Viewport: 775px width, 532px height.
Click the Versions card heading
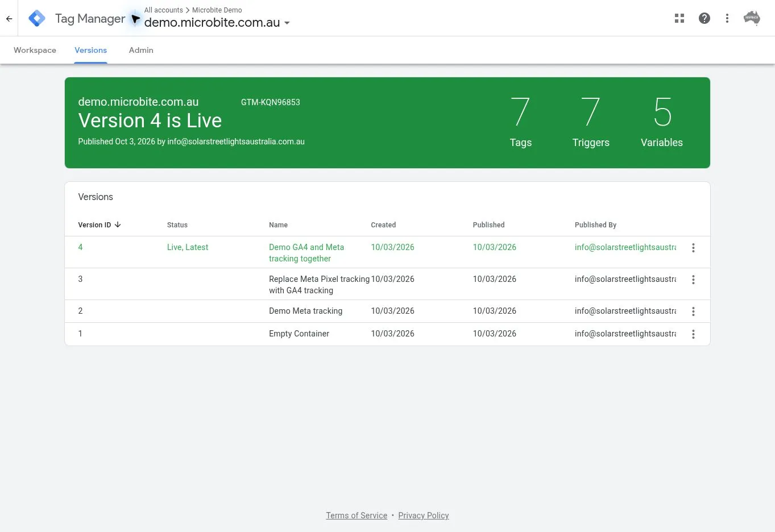[96, 197]
